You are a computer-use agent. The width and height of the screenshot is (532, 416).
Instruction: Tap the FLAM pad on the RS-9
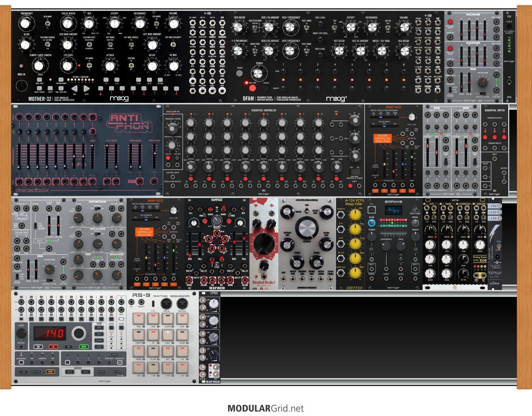tap(153, 352)
